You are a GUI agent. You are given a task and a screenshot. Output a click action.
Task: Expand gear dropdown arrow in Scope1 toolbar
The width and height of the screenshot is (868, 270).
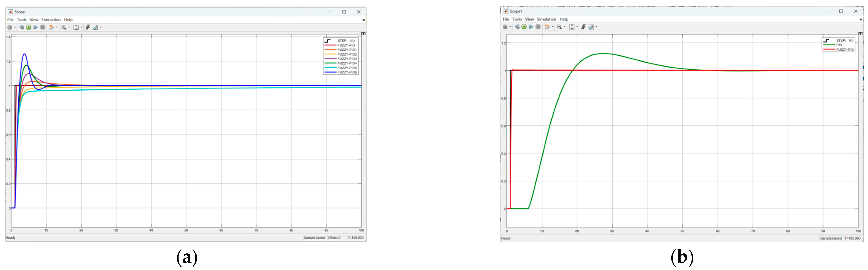[x=510, y=27]
